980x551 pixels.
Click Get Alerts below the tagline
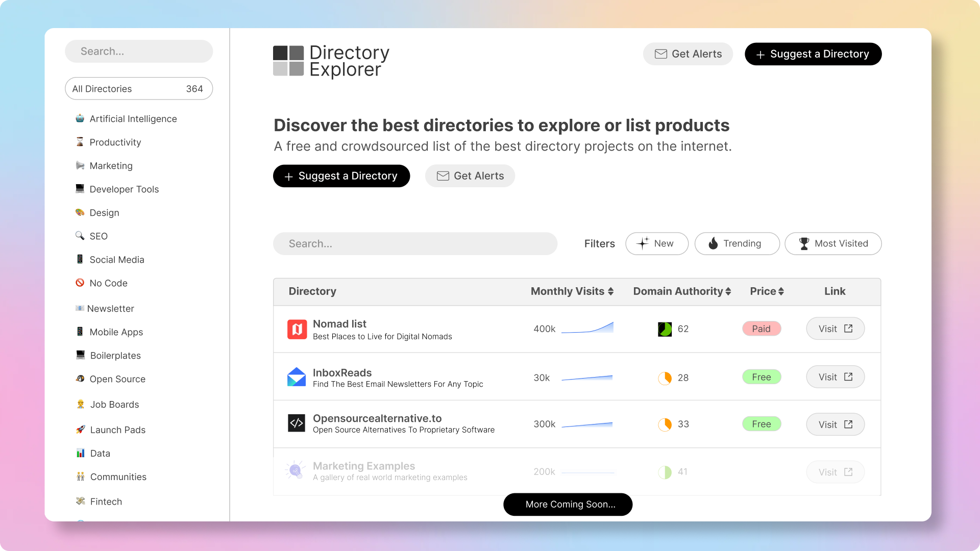470,176
